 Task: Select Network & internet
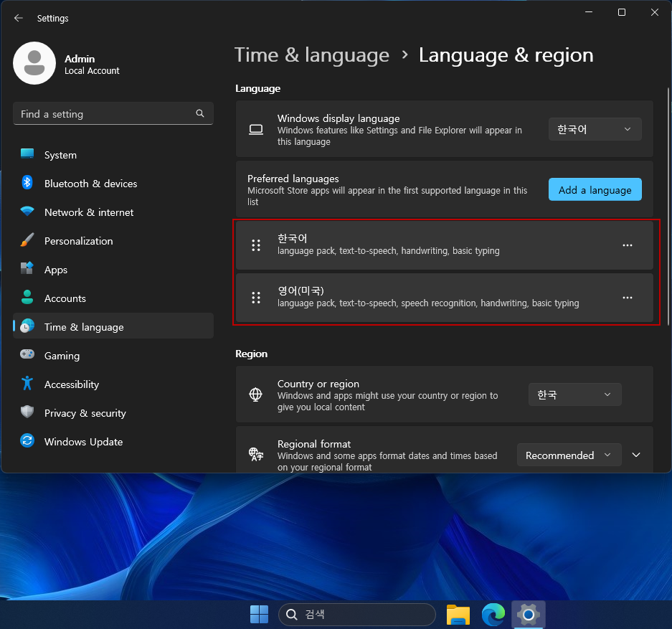113,212
